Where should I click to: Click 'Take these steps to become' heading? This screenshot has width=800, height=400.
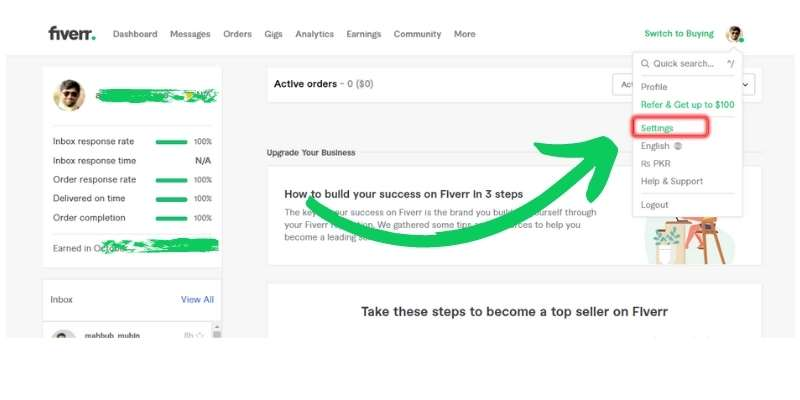pos(514,312)
